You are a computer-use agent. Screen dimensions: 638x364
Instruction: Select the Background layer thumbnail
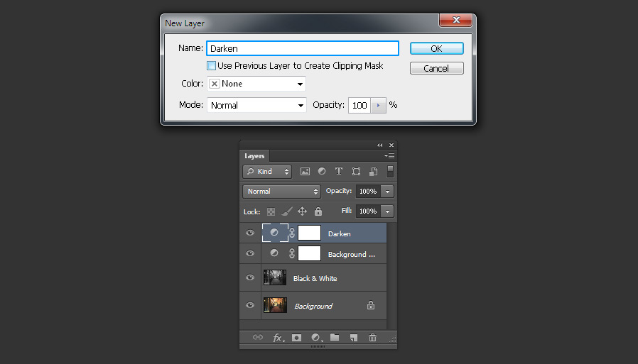coord(275,305)
